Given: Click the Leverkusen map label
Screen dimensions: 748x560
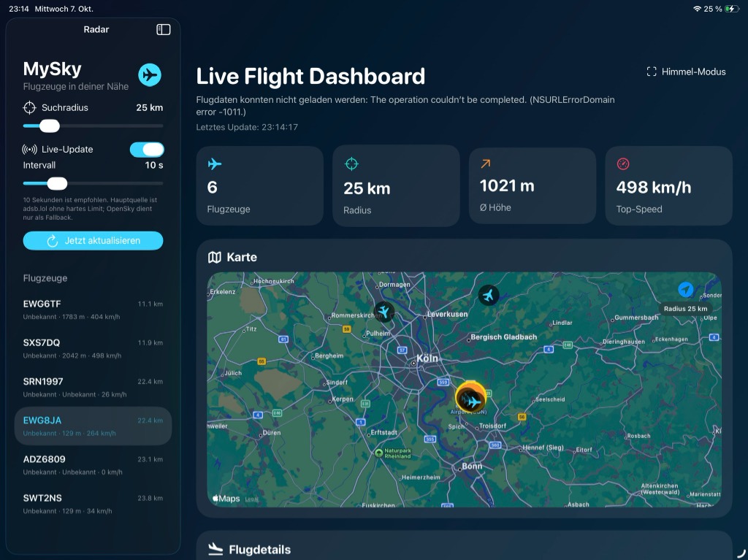Looking at the screenshot, I should (448, 315).
